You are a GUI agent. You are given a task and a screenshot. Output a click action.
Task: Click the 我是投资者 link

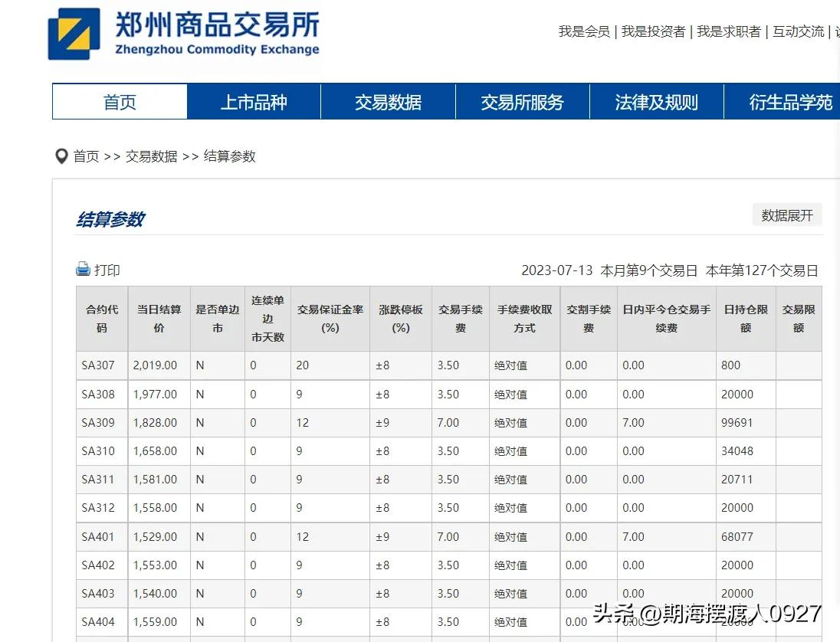pos(653,32)
